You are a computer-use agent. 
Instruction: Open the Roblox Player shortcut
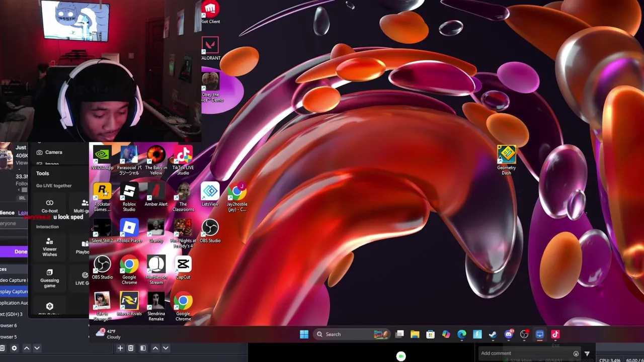click(129, 231)
